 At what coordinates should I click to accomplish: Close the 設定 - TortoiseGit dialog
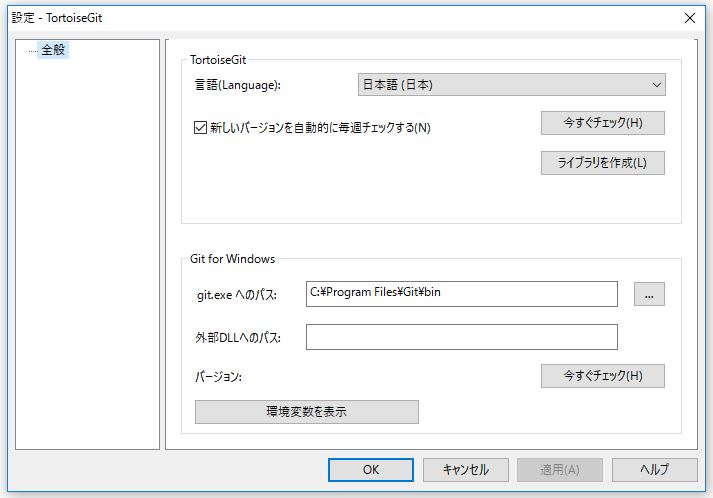[x=690, y=18]
